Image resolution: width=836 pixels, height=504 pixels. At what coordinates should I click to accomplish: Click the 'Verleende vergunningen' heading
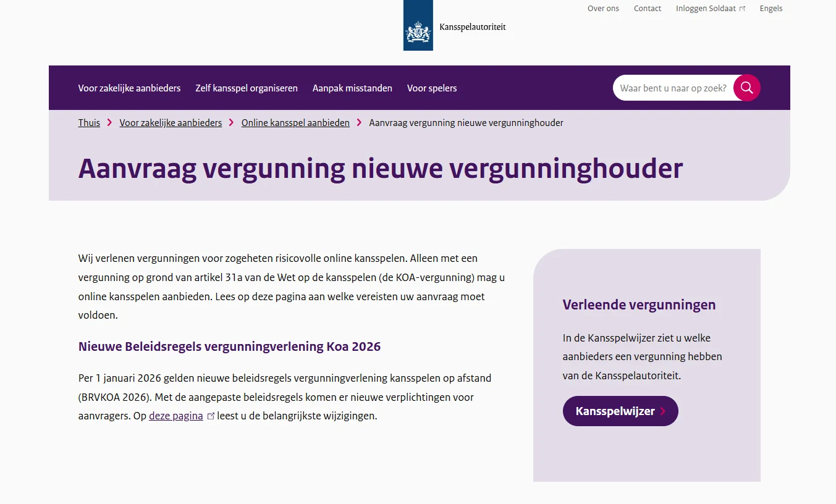click(x=639, y=305)
